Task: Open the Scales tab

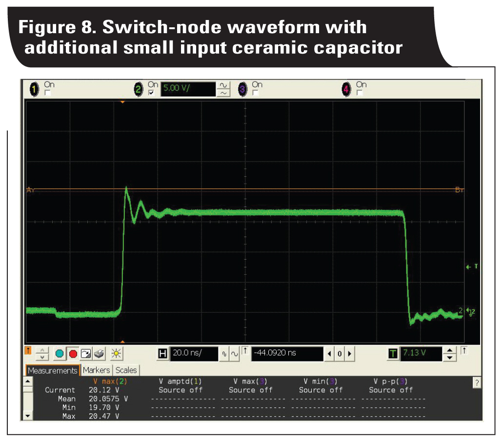Action: coord(126,371)
